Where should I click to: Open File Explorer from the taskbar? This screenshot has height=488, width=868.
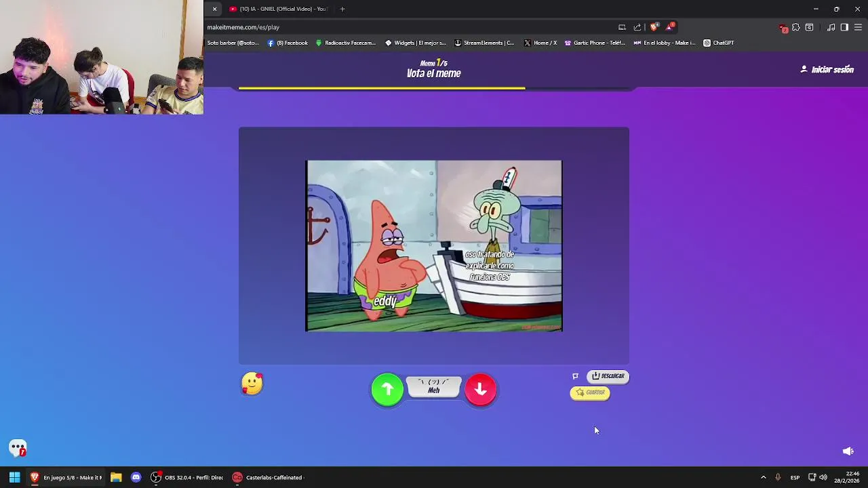(x=116, y=477)
